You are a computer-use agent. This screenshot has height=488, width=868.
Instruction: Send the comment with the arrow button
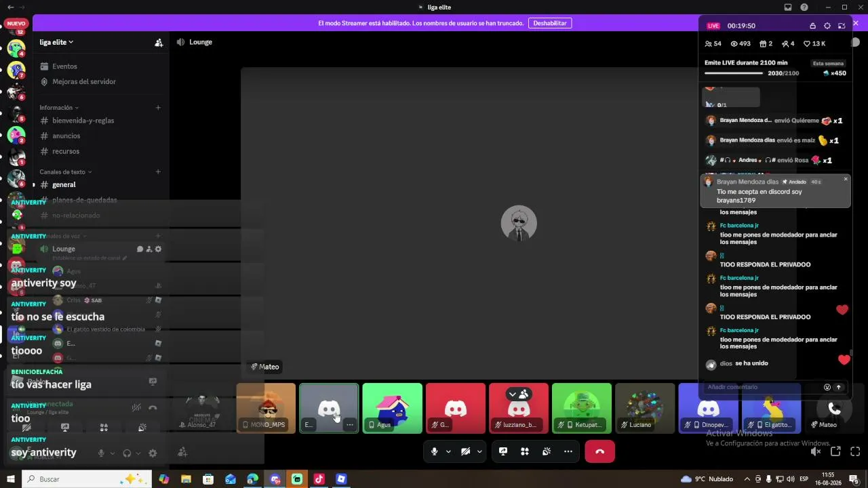(839, 387)
